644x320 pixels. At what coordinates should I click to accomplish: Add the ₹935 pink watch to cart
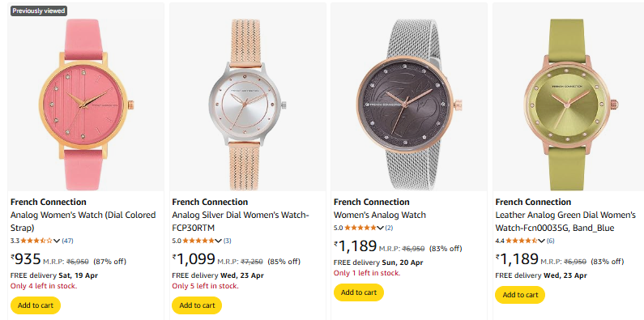coord(36,305)
